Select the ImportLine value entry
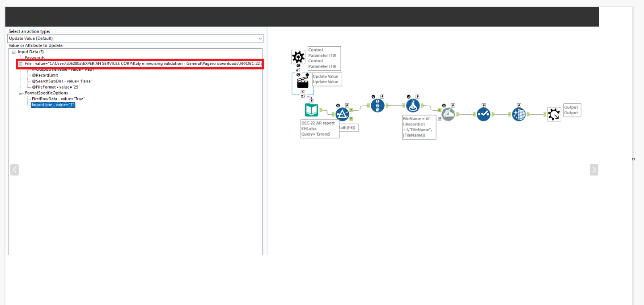644x305 pixels. click(x=52, y=104)
